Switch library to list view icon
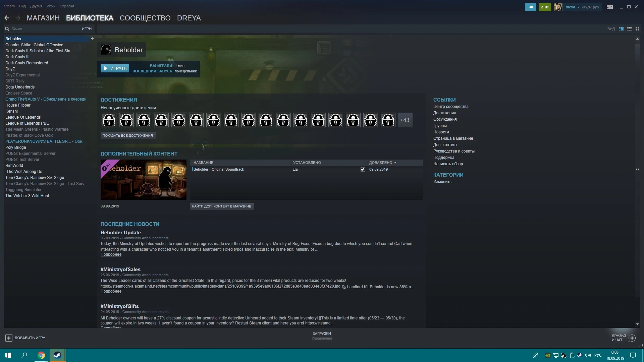 click(x=629, y=29)
